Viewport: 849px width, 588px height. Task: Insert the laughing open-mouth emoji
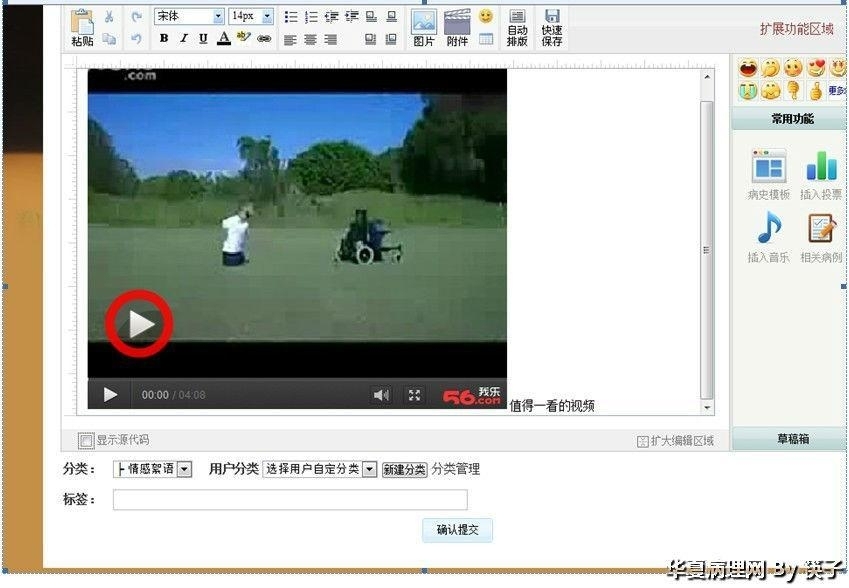point(748,68)
